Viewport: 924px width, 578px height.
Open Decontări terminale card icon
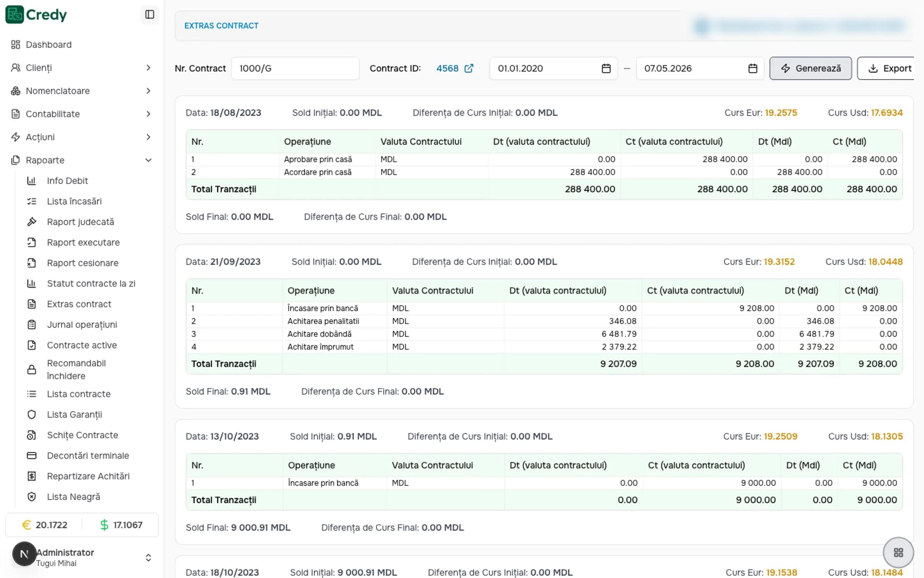pos(31,456)
